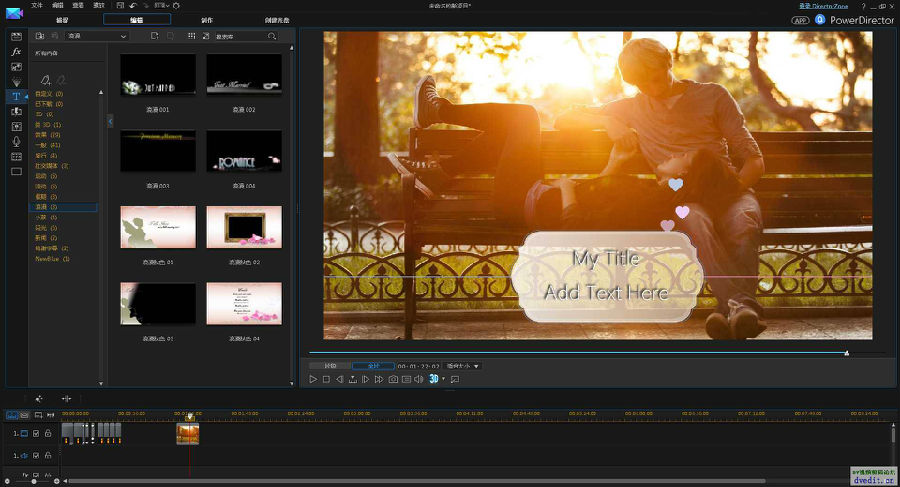The image size is (900, 487).
Task: Collapse the category panel with left arrow
Action: pos(110,121)
